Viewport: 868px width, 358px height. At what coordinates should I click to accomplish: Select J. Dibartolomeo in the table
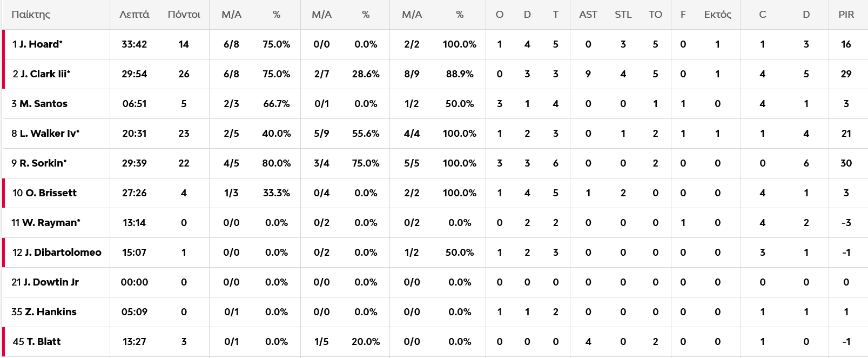(x=63, y=253)
